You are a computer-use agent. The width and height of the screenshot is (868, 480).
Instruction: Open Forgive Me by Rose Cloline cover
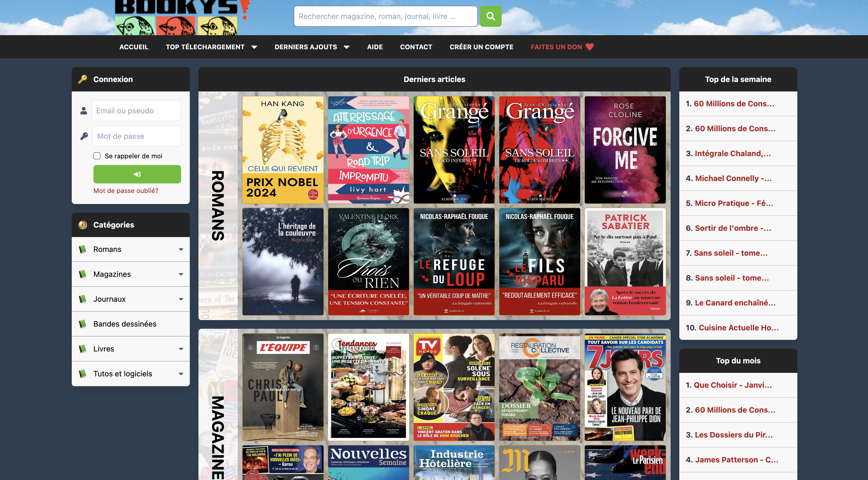point(625,150)
